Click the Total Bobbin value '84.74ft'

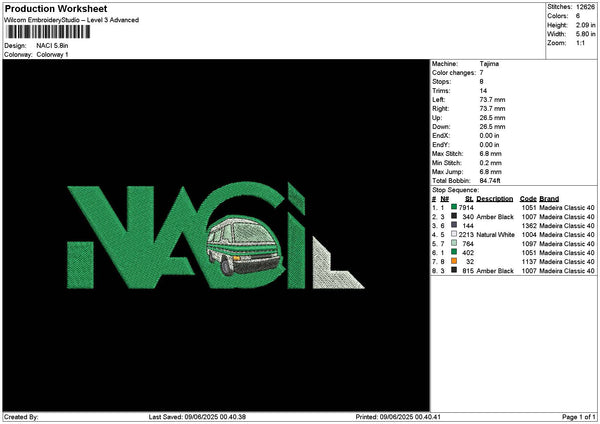[x=490, y=181]
